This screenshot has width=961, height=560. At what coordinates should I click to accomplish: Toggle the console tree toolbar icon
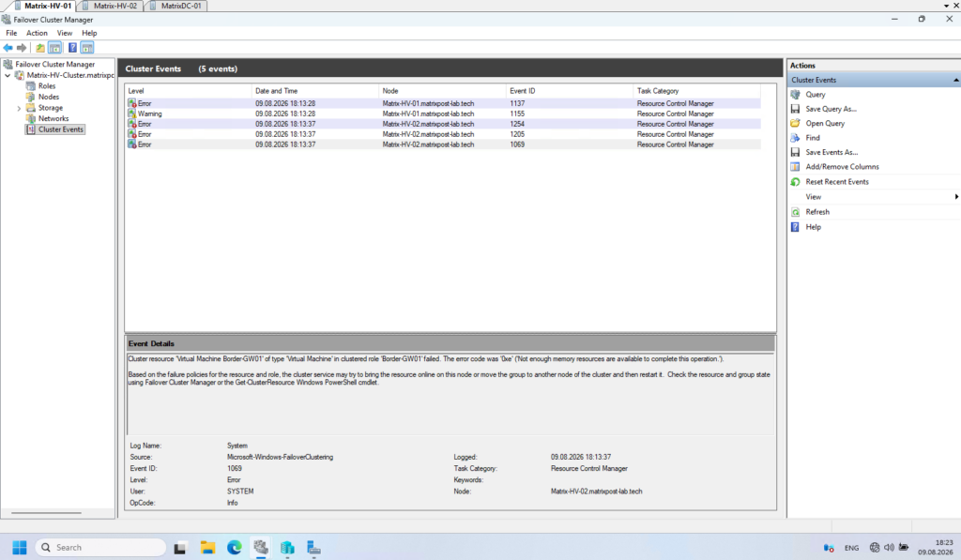(55, 48)
